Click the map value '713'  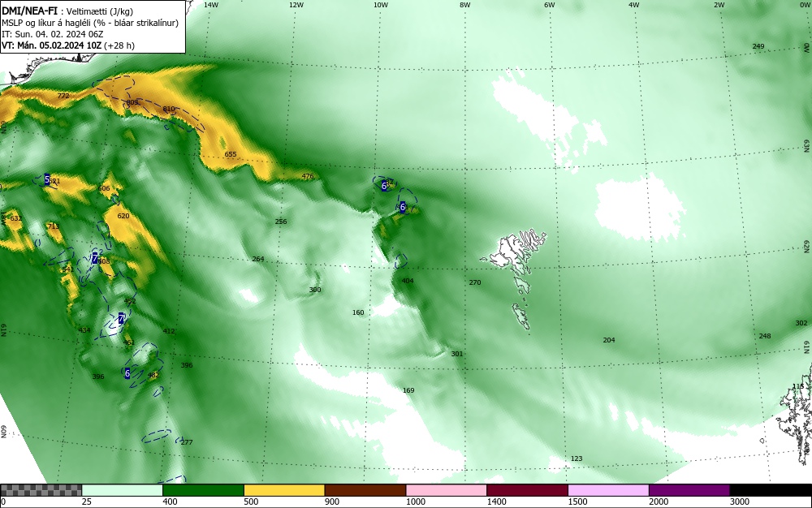coord(54,226)
